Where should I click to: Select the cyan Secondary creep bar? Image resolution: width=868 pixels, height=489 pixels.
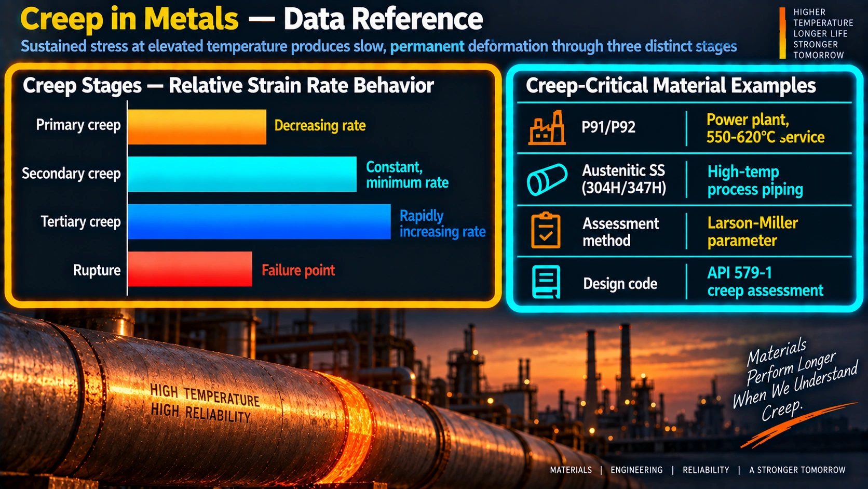pyautogui.click(x=242, y=174)
